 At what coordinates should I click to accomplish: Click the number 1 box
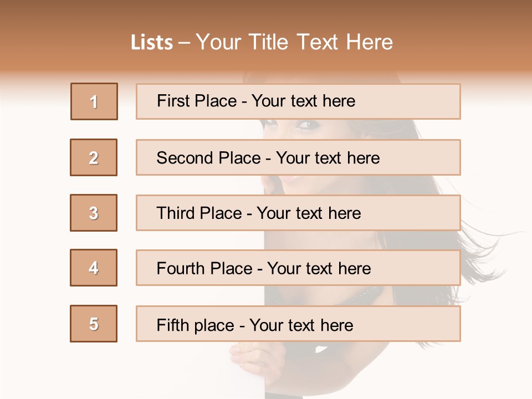click(x=94, y=101)
